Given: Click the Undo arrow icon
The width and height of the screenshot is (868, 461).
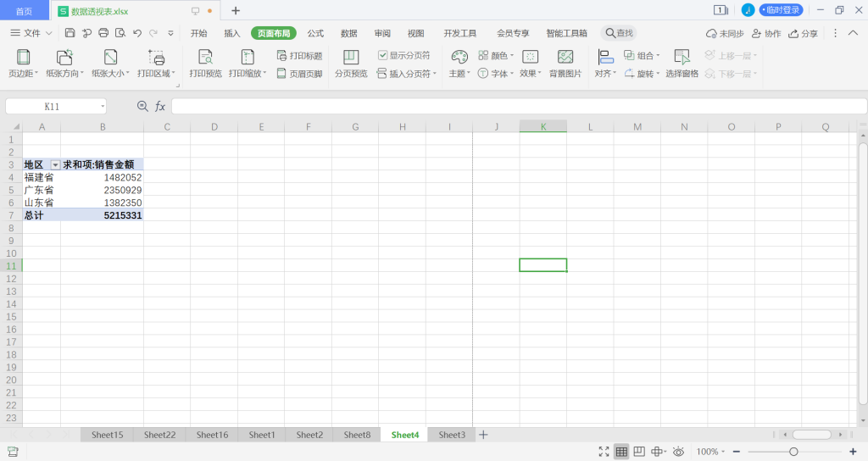Looking at the screenshot, I should click(x=137, y=33).
